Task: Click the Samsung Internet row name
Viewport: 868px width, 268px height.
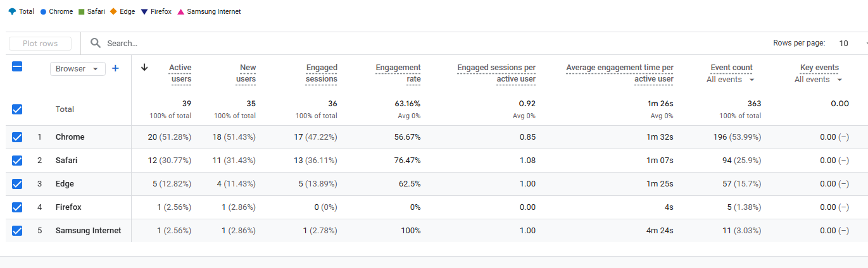Action: [88, 231]
